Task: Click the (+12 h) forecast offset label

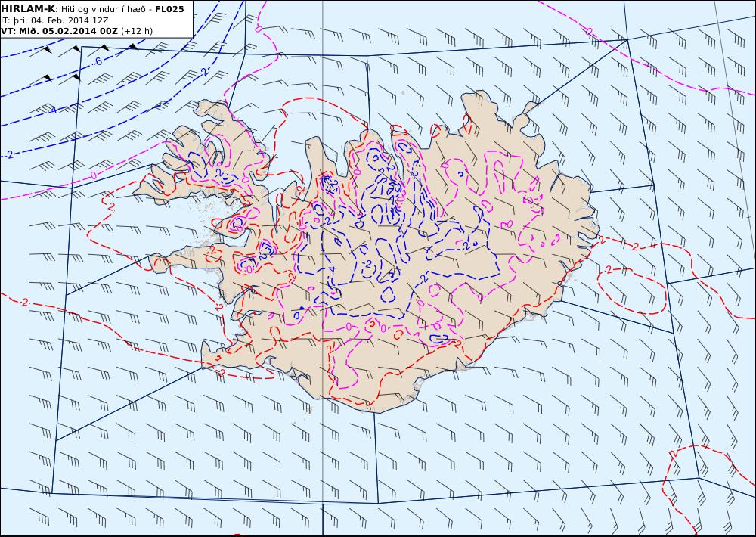Action: click(x=136, y=31)
